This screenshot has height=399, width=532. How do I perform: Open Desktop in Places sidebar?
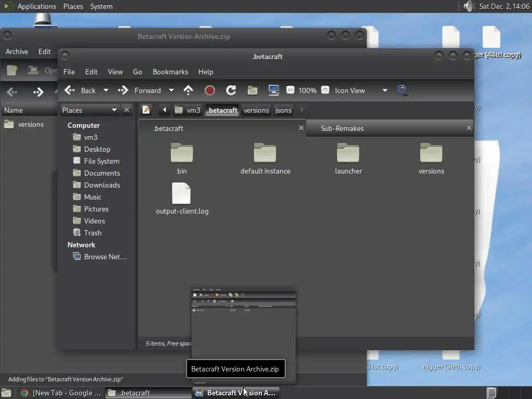click(97, 149)
